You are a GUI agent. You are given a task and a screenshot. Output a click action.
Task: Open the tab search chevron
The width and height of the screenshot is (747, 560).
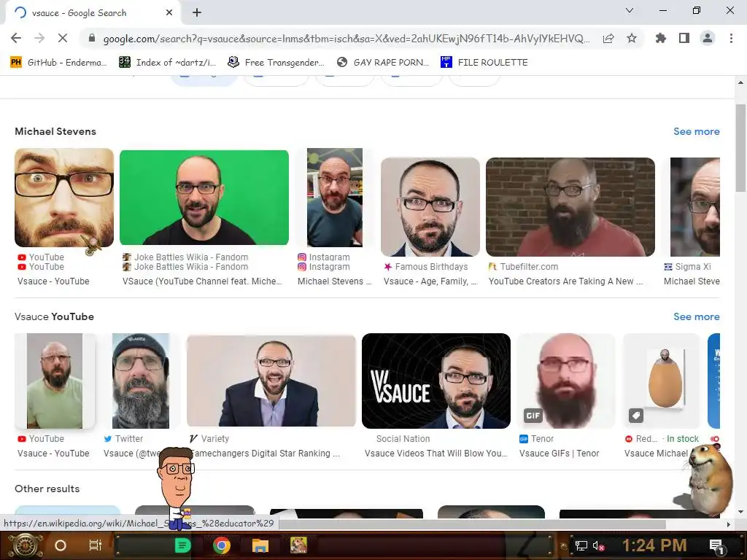[x=630, y=10]
